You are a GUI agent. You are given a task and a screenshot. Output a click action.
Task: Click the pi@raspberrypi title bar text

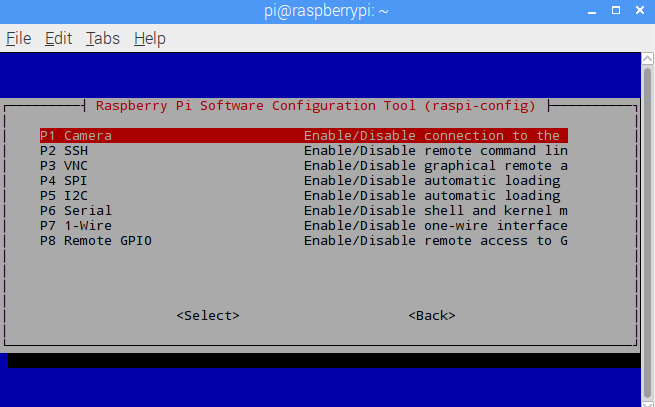coord(326,11)
